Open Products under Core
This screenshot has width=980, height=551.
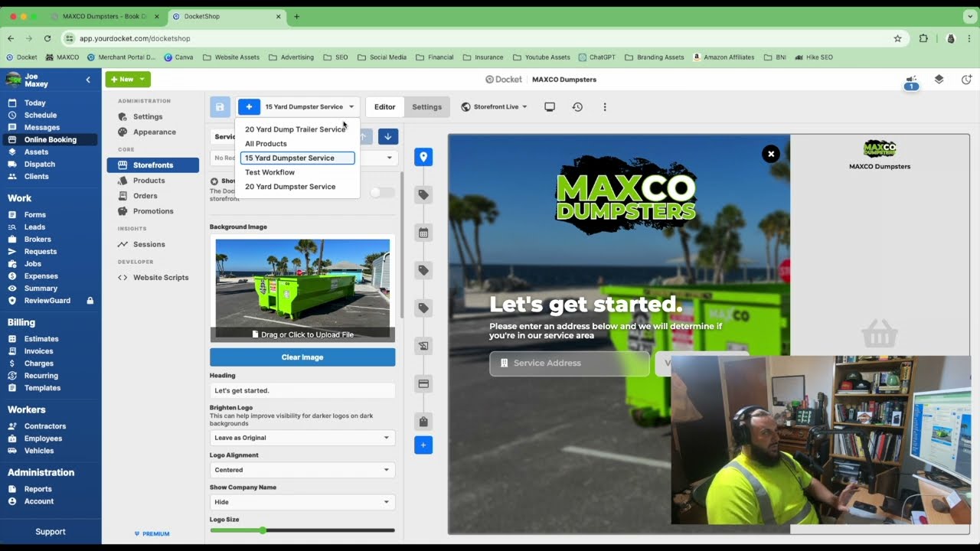pos(149,181)
